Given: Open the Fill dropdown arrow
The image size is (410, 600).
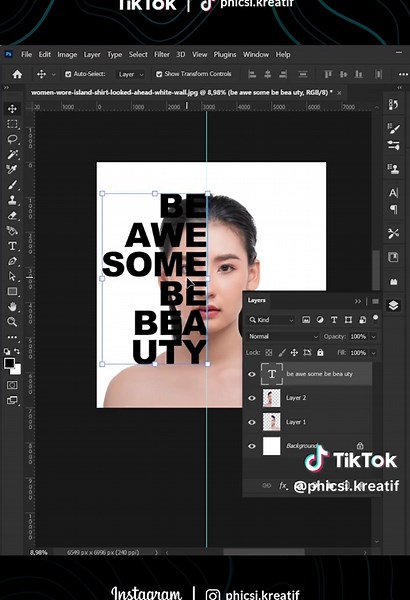Looking at the screenshot, I should pyautogui.click(x=374, y=352).
